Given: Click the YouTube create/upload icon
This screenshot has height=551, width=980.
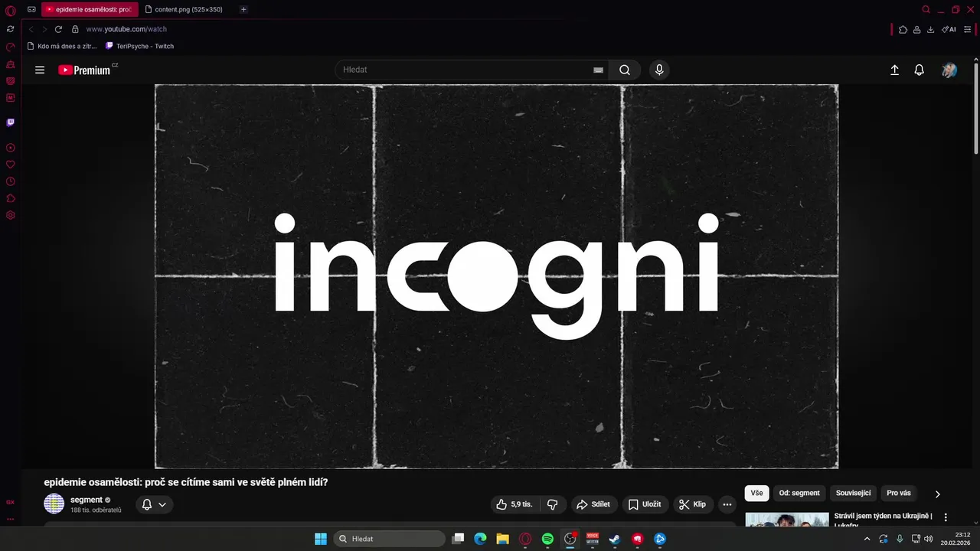Looking at the screenshot, I should pyautogui.click(x=894, y=70).
